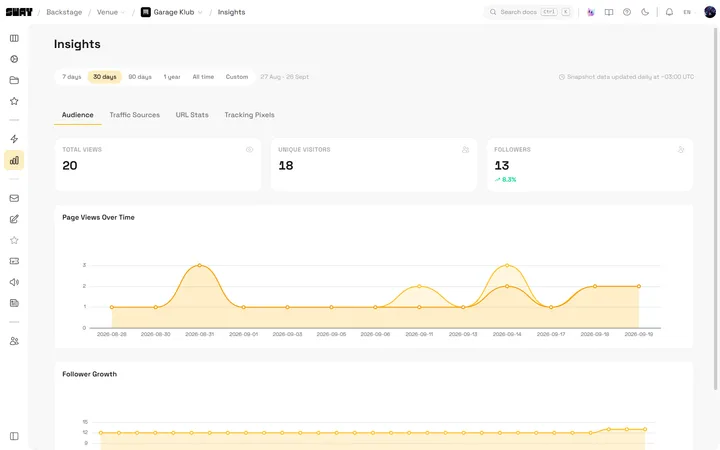
Task: Click the 2026-09-11 data point at 2
Action: tap(419, 287)
